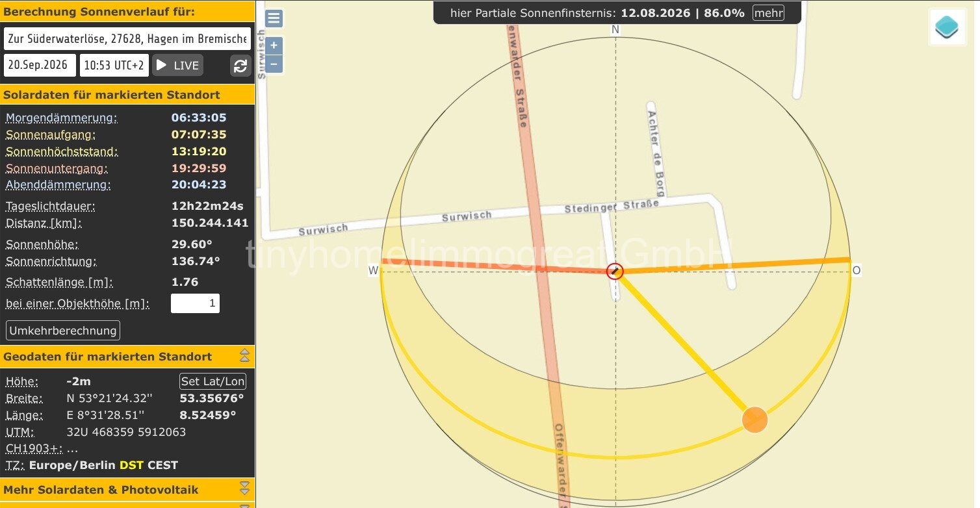Open the date field showing 20.Sep.2026
This screenshot has width=980, height=508.
tap(40, 66)
